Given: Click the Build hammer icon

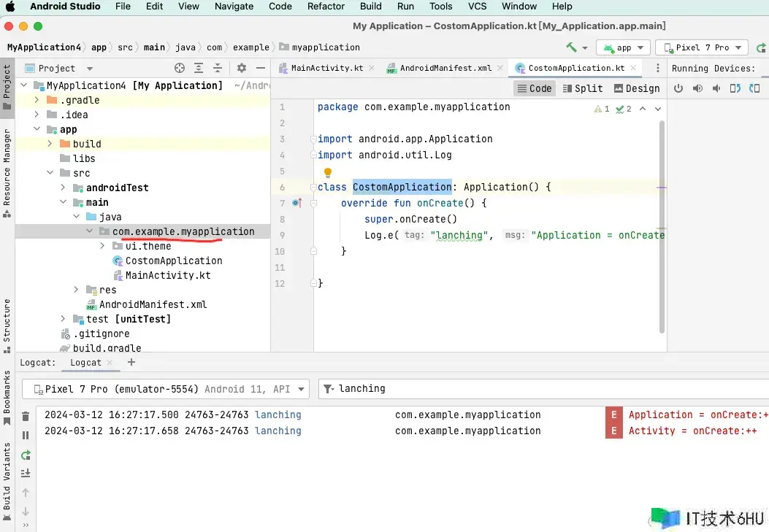Looking at the screenshot, I should click(572, 47).
